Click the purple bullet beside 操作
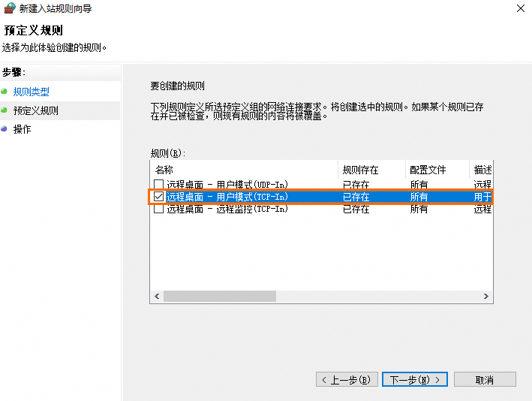 pos(5,129)
